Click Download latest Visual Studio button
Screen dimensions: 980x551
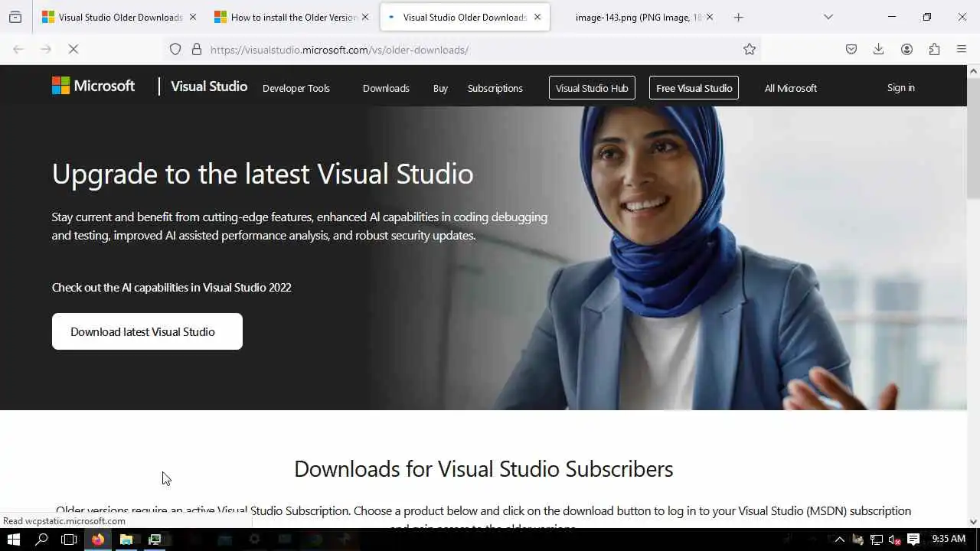[x=147, y=331]
